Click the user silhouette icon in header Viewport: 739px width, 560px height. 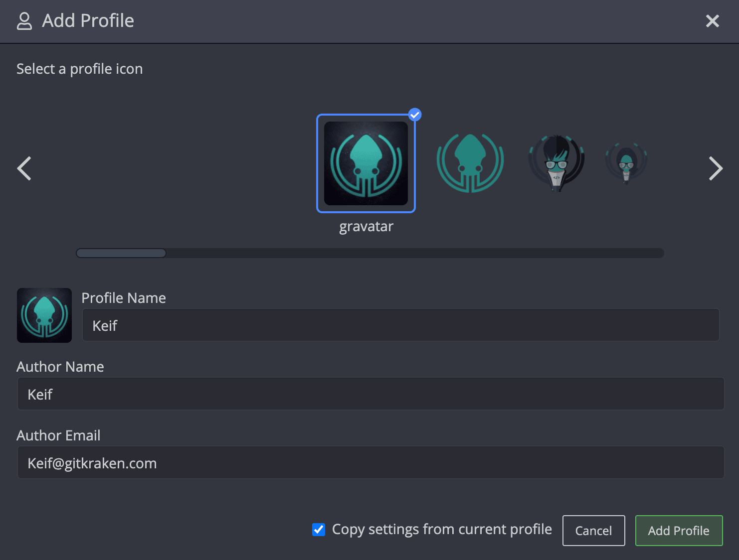pyautogui.click(x=24, y=21)
